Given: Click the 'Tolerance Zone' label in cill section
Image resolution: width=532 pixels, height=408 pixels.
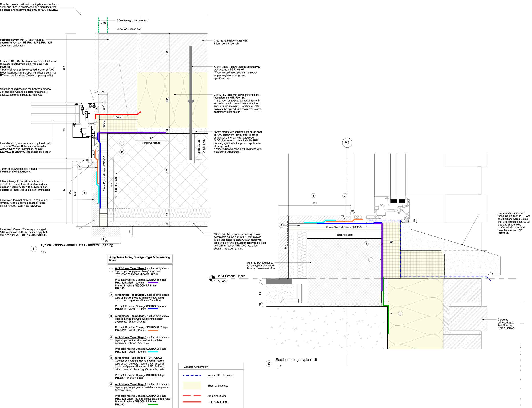Looking at the screenshot, I should pyautogui.click(x=344, y=235).
